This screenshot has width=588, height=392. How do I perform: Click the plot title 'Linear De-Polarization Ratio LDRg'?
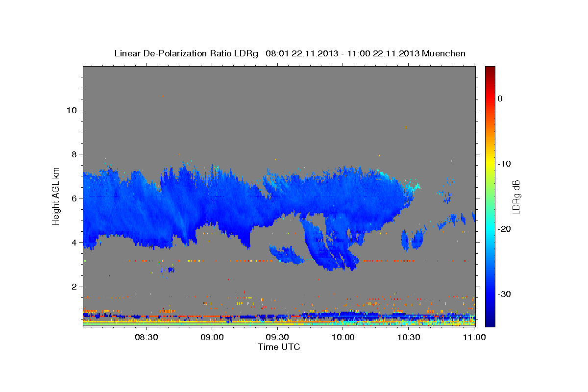[x=186, y=53]
